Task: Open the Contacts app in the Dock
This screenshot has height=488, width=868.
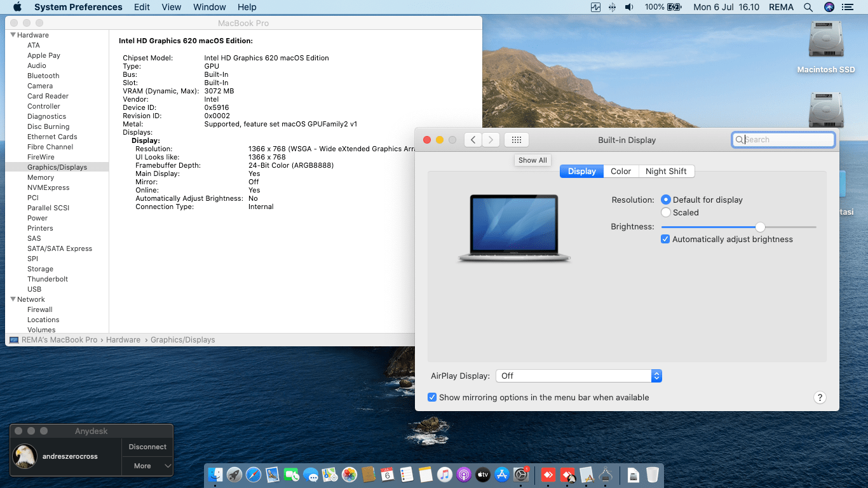Action: point(369,475)
